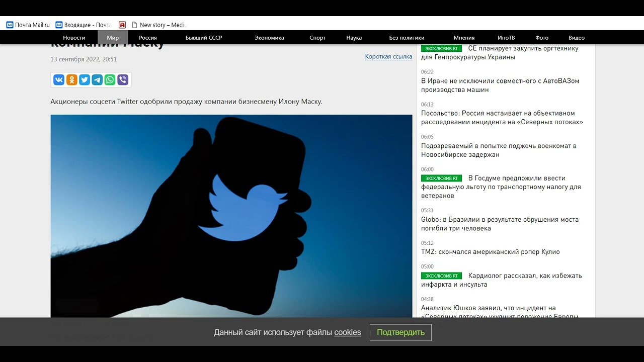Click ЭКСКЛЮЗИВ RT badge by Госдума headline
Screen dimensions: 644x362
pos(441,178)
